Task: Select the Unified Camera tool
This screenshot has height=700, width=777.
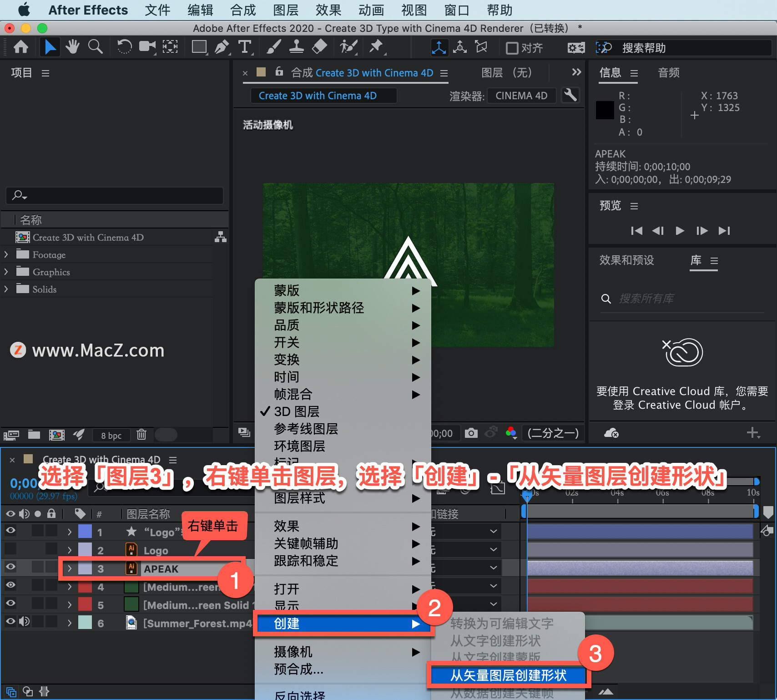Action: pos(147,47)
